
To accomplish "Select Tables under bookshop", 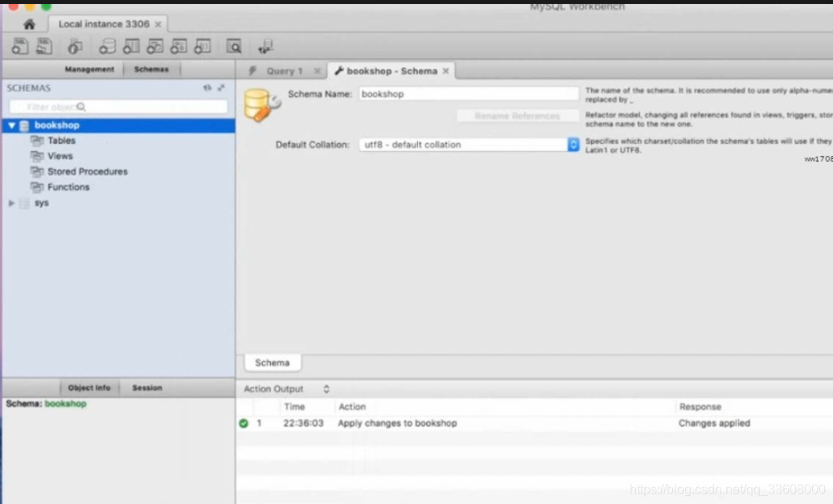I will coord(61,141).
